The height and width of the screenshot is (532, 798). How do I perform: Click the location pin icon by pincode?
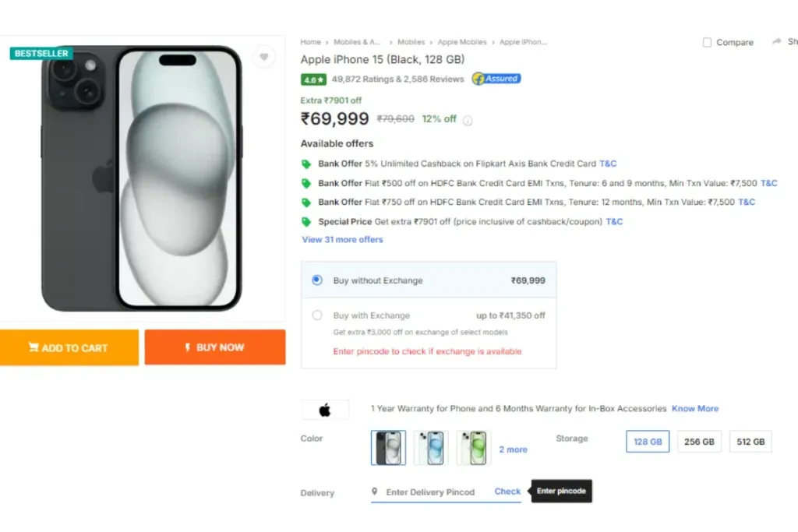[375, 491]
